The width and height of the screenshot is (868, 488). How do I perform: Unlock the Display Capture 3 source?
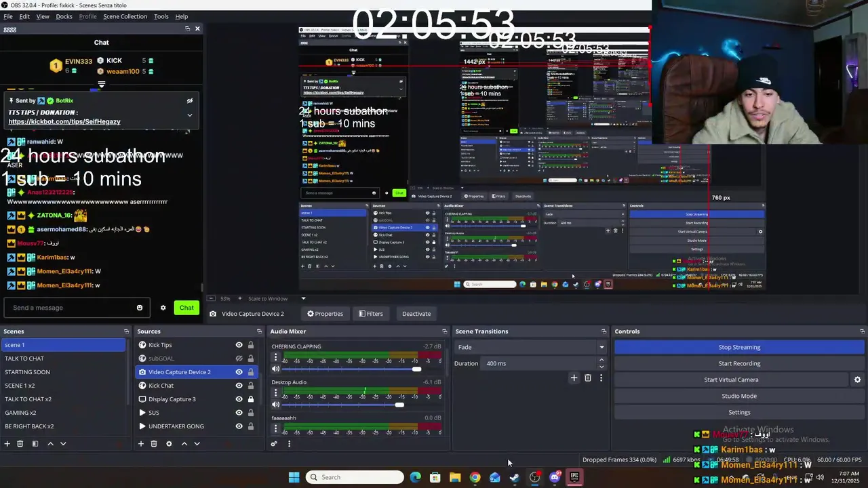pos(250,399)
